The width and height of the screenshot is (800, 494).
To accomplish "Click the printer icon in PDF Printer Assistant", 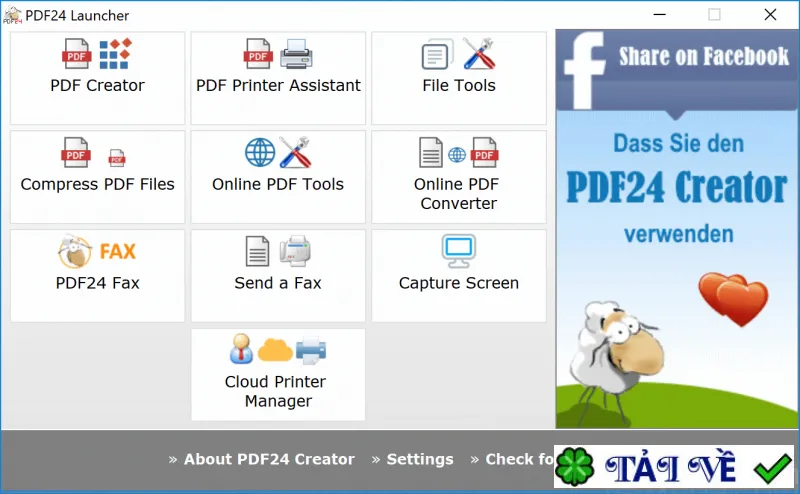I will click(x=296, y=54).
